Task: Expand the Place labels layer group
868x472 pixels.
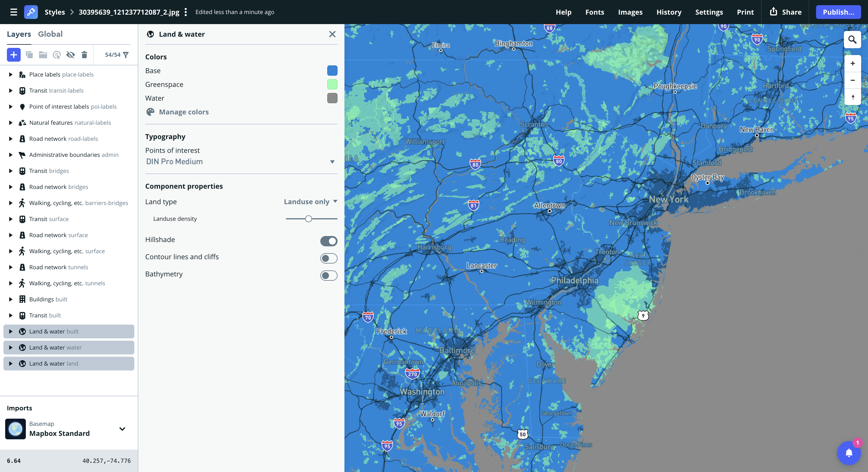Action: point(11,74)
